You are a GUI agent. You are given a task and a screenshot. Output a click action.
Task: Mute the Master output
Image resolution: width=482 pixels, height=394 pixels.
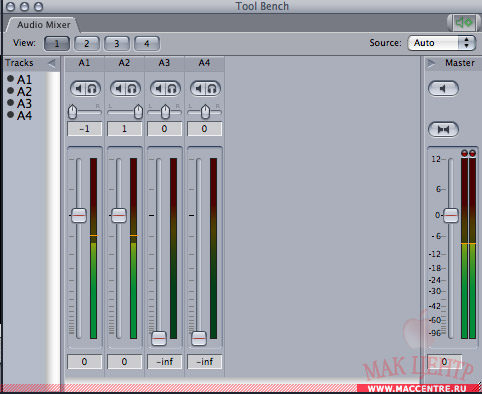[x=443, y=89]
